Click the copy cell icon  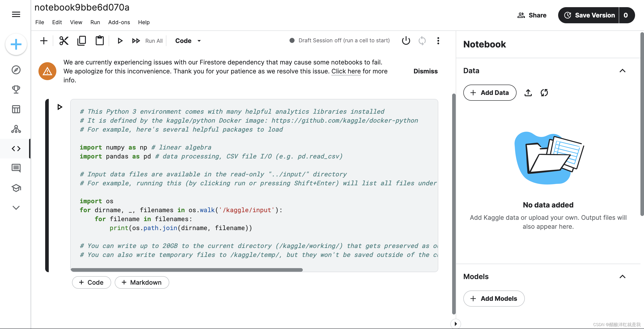click(x=81, y=41)
